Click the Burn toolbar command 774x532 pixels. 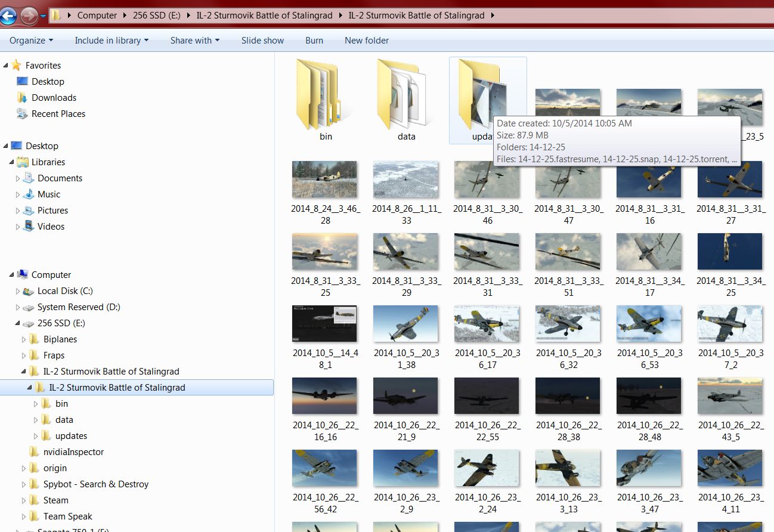click(314, 40)
